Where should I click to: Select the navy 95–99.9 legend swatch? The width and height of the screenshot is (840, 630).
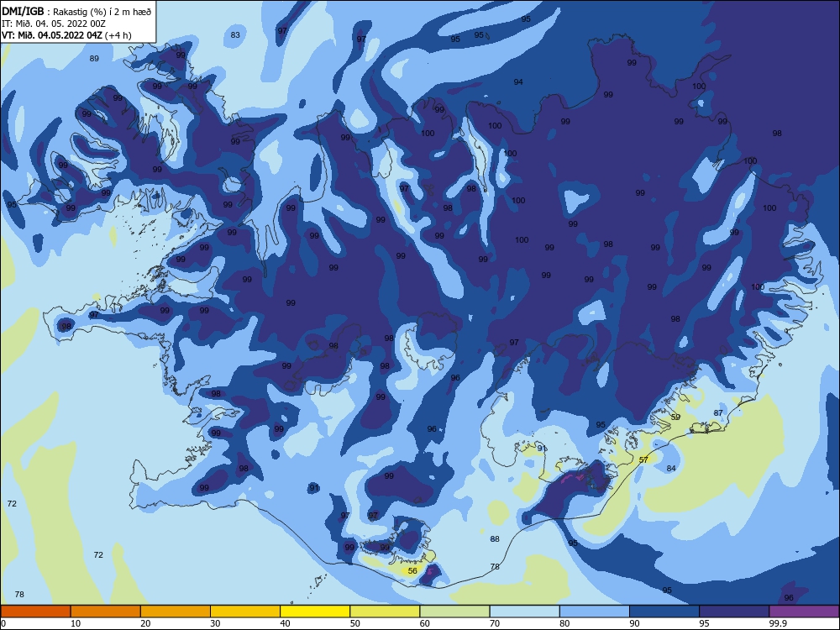point(734,612)
